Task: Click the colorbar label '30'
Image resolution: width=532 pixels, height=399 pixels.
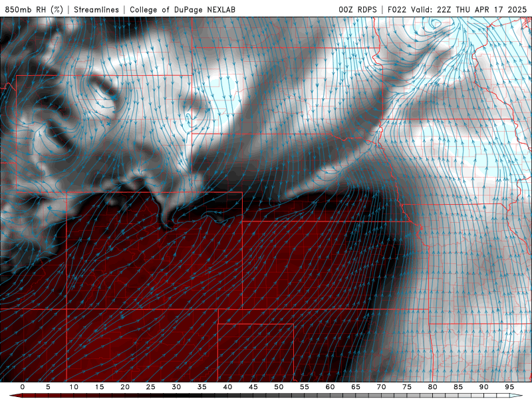Action: (176, 387)
